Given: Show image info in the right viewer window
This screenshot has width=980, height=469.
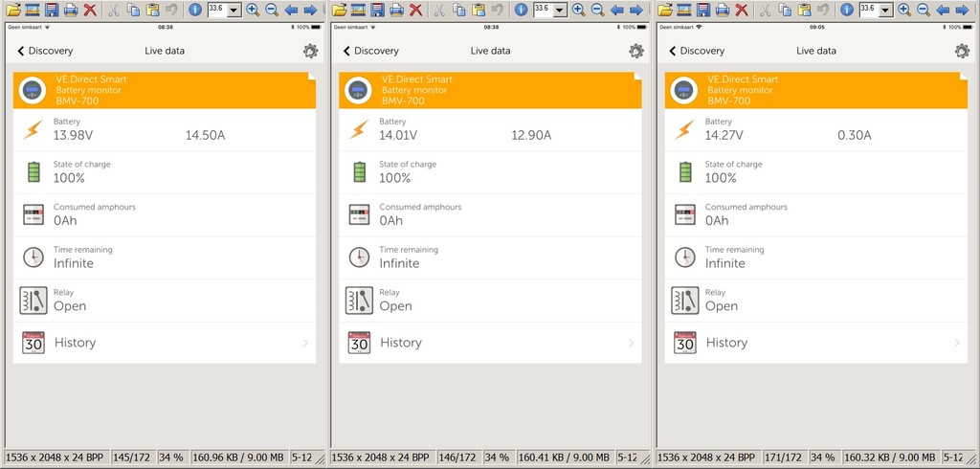Looking at the screenshot, I should pos(847,10).
